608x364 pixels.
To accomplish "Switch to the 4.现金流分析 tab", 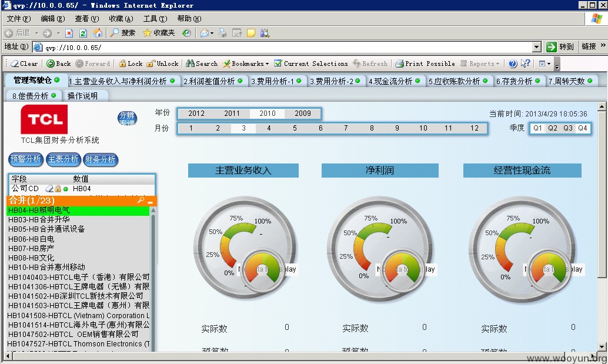I will coord(395,81).
